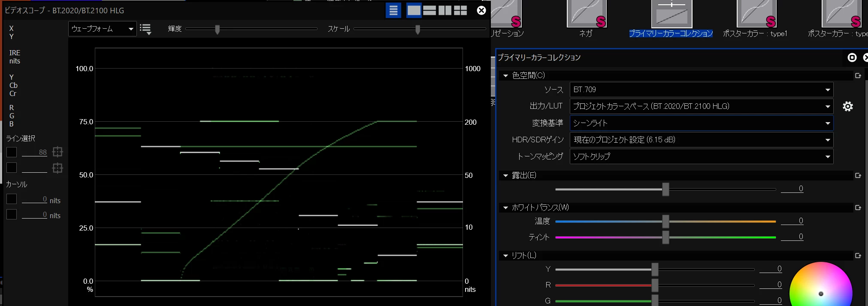The image size is (868, 306).
Task: Click crosshair icon beside line value 88
Action: pos(57,152)
